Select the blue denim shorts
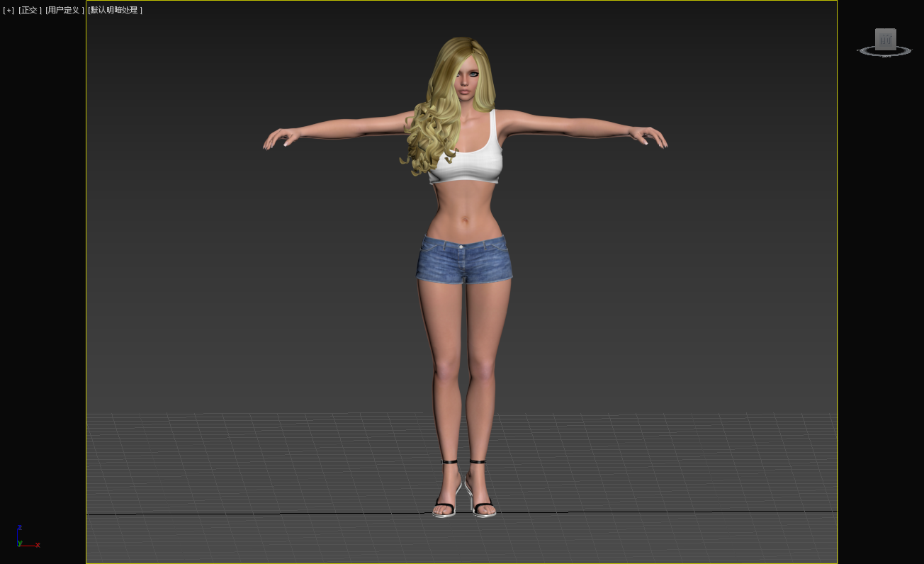The width and height of the screenshot is (924, 564). coord(464,261)
